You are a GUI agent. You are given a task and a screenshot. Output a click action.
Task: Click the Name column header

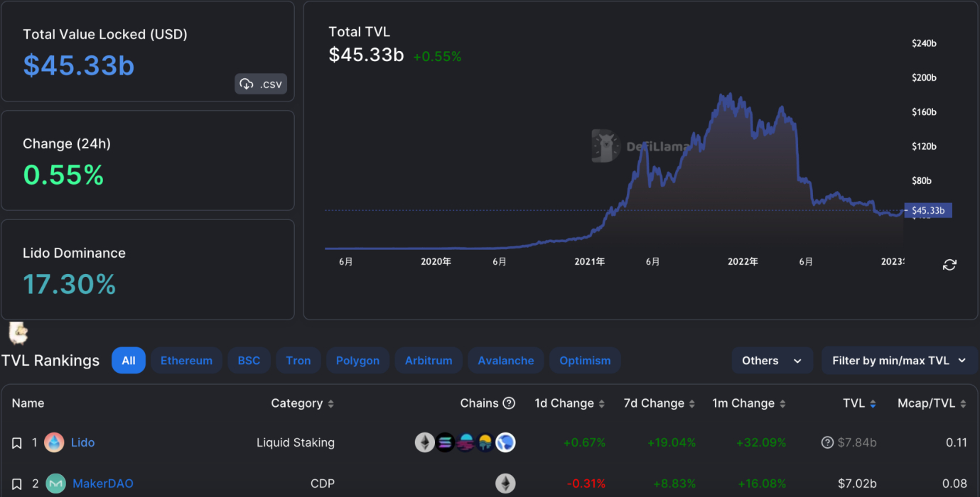click(28, 403)
